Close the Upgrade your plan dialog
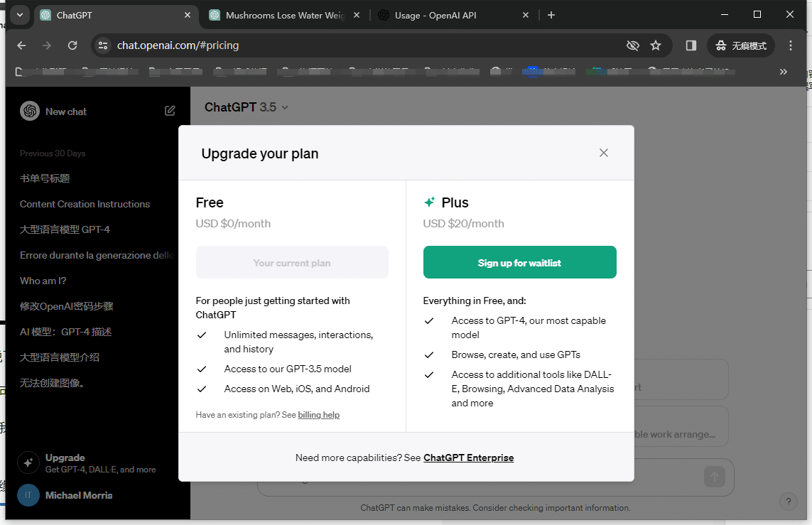Image resolution: width=812 pixels, height=525 pixels. pos(604,153)
